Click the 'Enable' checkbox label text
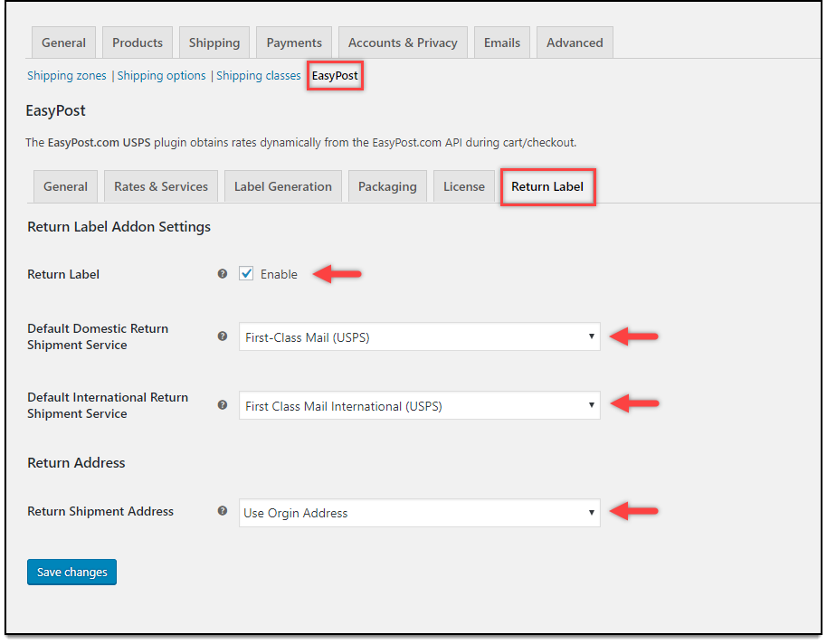The image size is (827, 644). click(279, 274)
